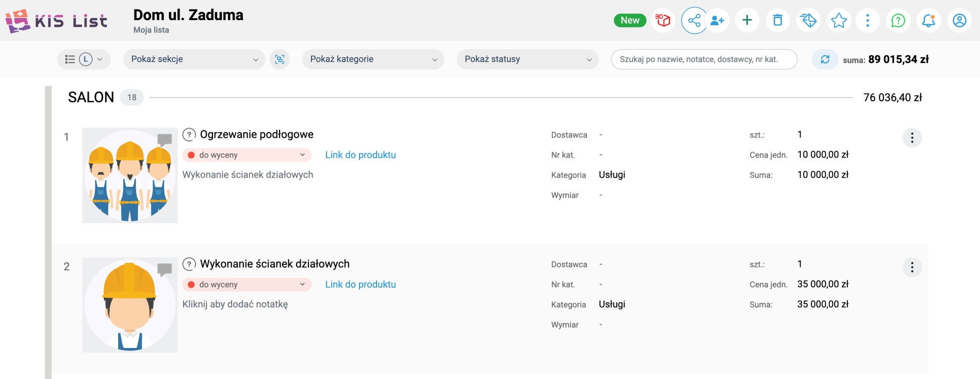This screenshot has width=980, height=379.
Task: Refresh the total sum
Action: pyautogui.click(x=825, y=59)
